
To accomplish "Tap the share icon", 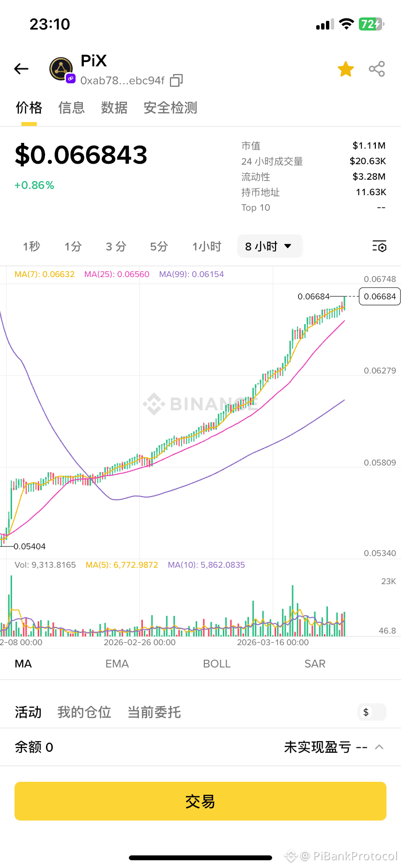I will point(377,69).
